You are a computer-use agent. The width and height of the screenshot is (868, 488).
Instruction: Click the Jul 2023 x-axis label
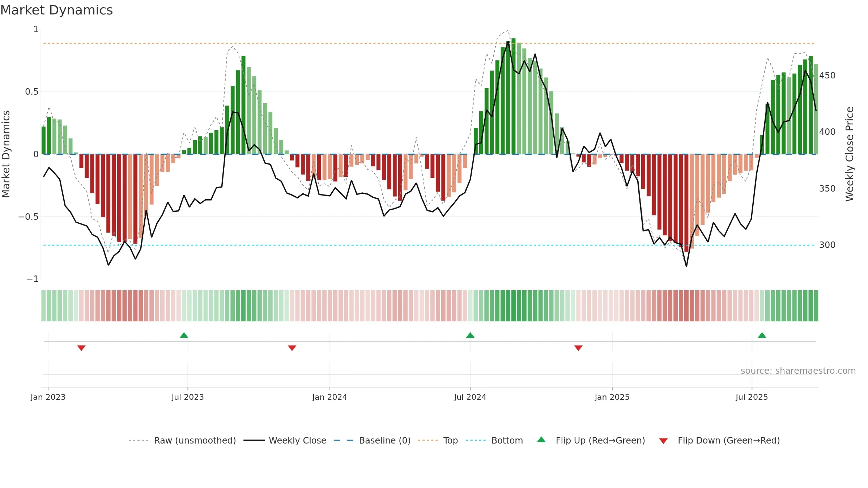click(188, 397)
